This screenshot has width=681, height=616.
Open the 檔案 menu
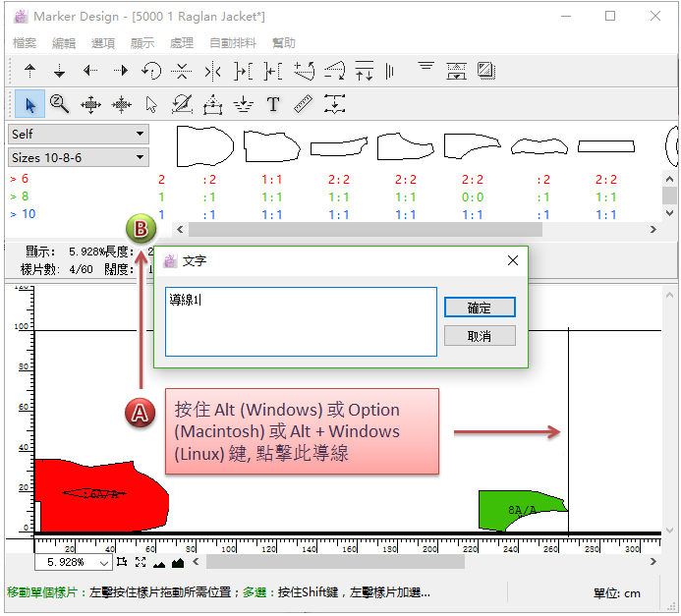coord(25,43)
